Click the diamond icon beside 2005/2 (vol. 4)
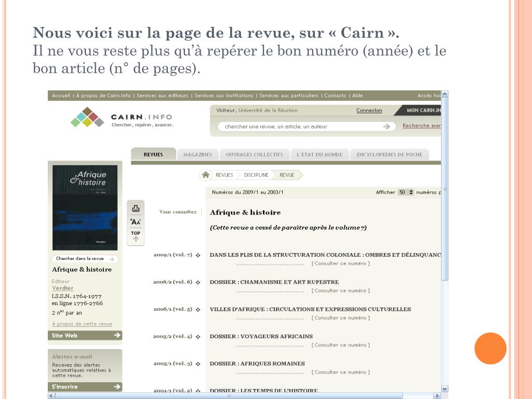The image size is (532, 399). click(198, 337)
